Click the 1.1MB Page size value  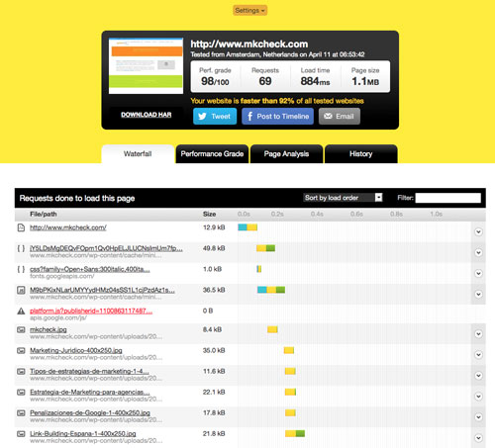tap(365, 81)
